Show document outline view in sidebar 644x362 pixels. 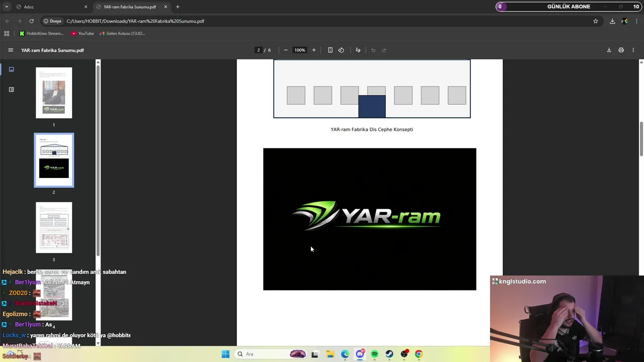coord(11,89)
